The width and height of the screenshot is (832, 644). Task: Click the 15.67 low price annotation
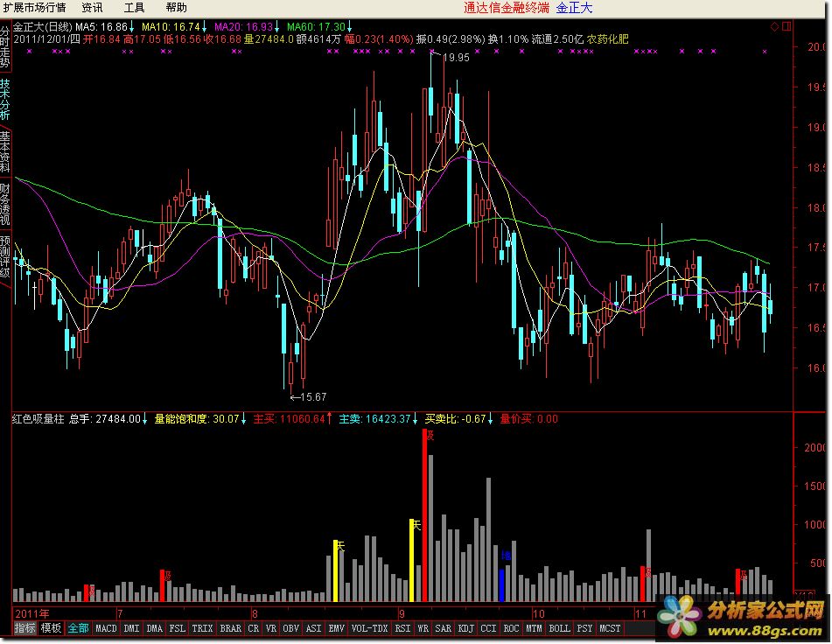(313, 396)
